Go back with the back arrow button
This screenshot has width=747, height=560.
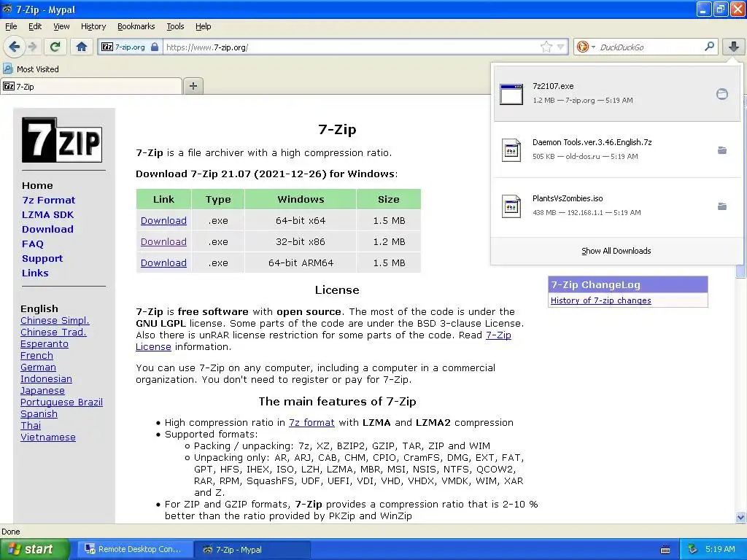point(15,47)
